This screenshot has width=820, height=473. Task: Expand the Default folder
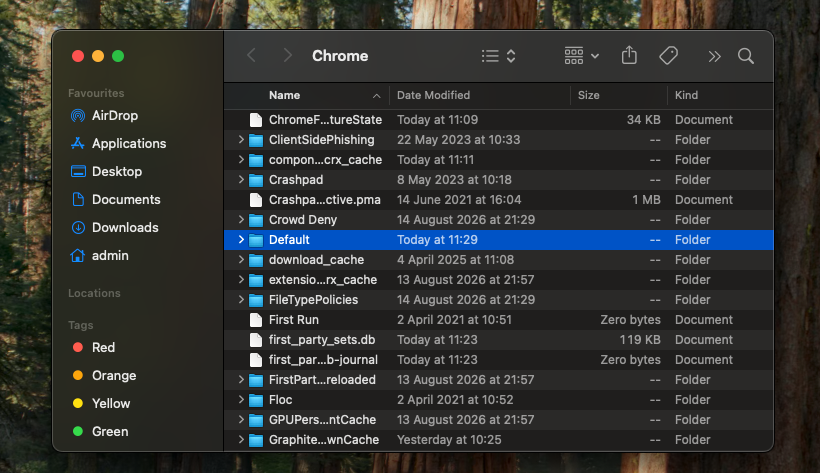tap(241, 240)
